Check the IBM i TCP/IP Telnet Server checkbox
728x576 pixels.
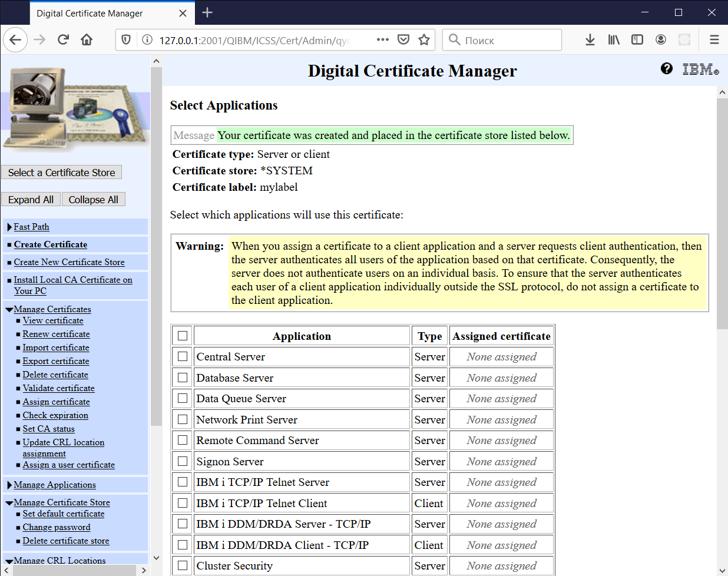click(x=183, y=482)
